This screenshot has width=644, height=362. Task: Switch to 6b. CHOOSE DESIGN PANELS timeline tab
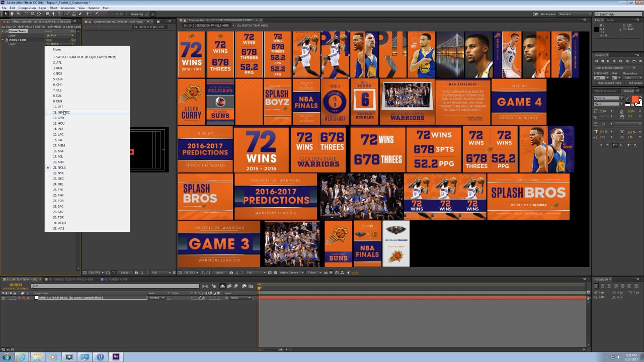coord(71,279)
